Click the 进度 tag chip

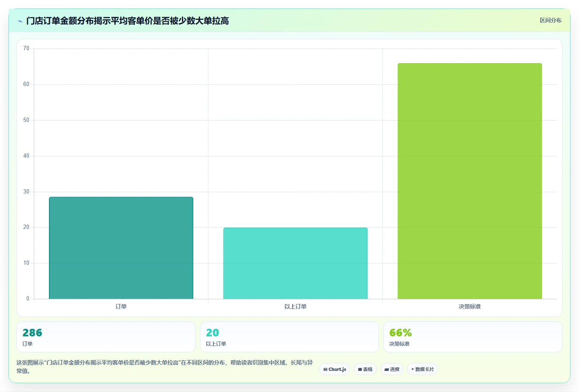click(x=392, y=369)
